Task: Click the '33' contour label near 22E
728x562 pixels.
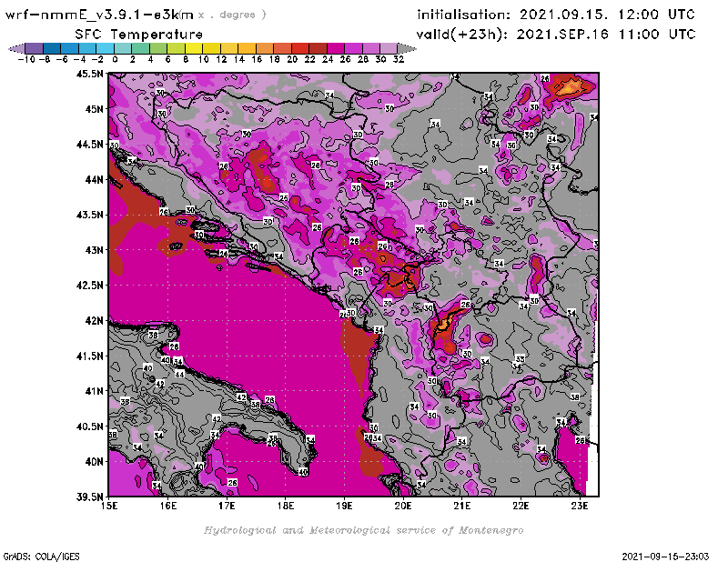Action: (520, 358)
